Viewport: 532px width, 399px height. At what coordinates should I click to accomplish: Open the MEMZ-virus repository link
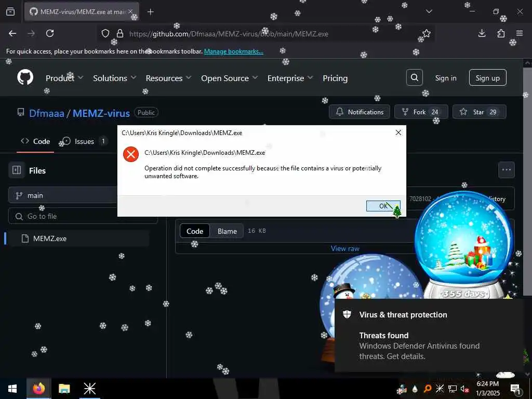pos(101,113)
